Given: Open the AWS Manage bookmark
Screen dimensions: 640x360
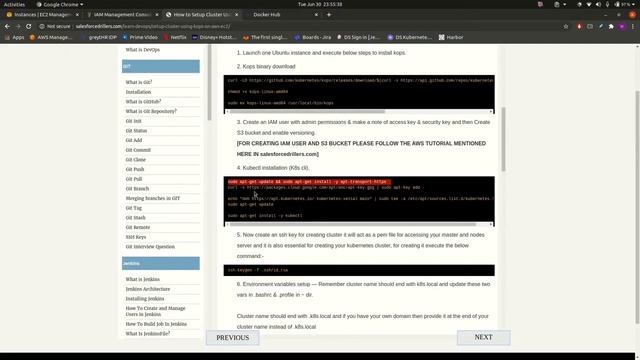Looking at the screenshot, I should (x=51, y=37).
